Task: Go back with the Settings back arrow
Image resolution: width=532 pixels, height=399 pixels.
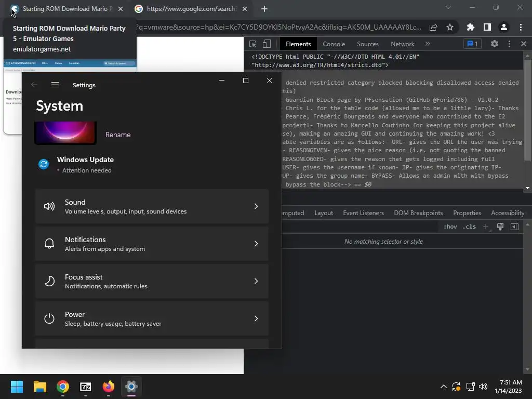Action: [34, 85]
